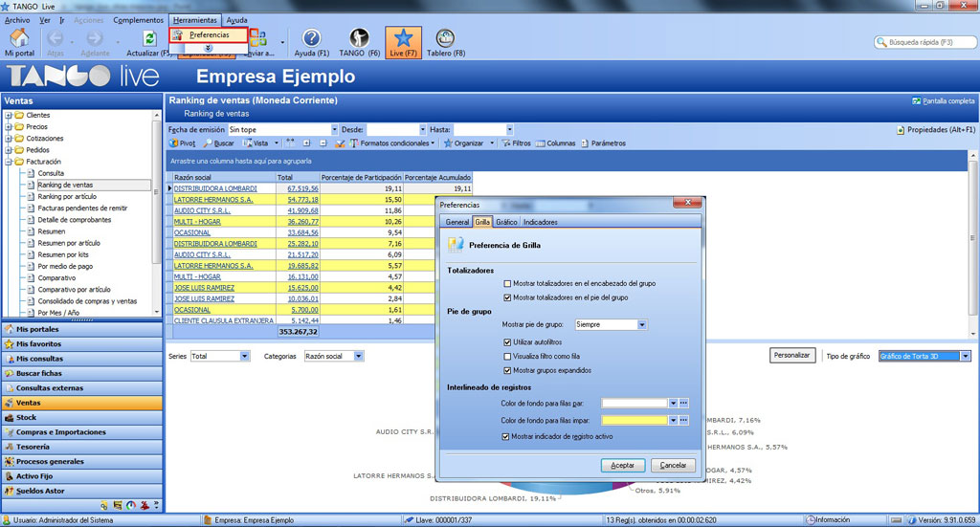Open Categorías Razón social dropdown
The height and width of the screenshot is (527, 980).
tap(358, 356)
